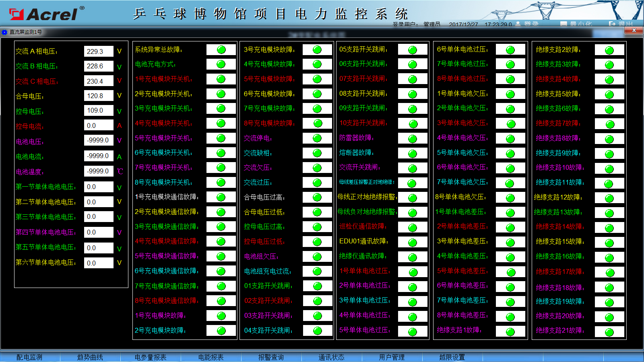This screenshot has width=644, height=362.
Task: Click the 2号充电模块故障 indicator light
Action: 221,331
